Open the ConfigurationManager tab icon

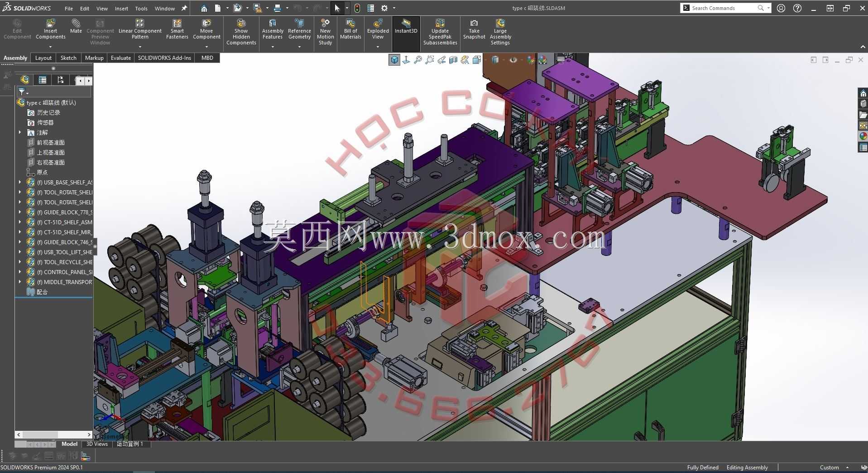tap(61, 80)
